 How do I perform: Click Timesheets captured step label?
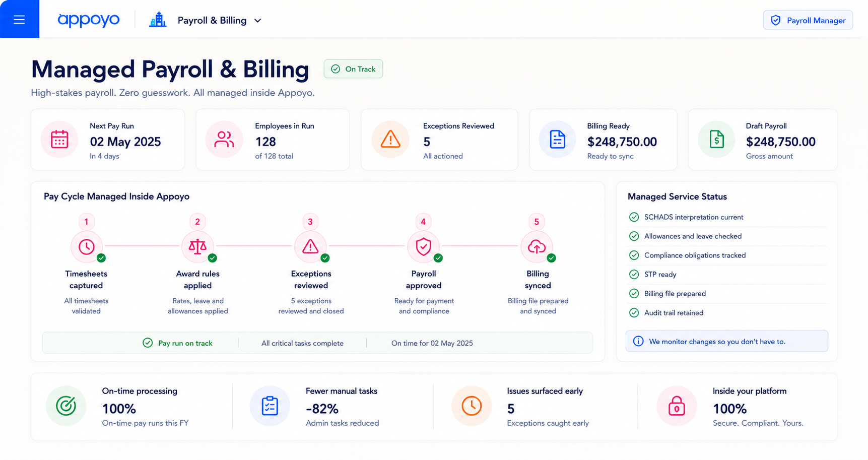[x=86, y=280]
